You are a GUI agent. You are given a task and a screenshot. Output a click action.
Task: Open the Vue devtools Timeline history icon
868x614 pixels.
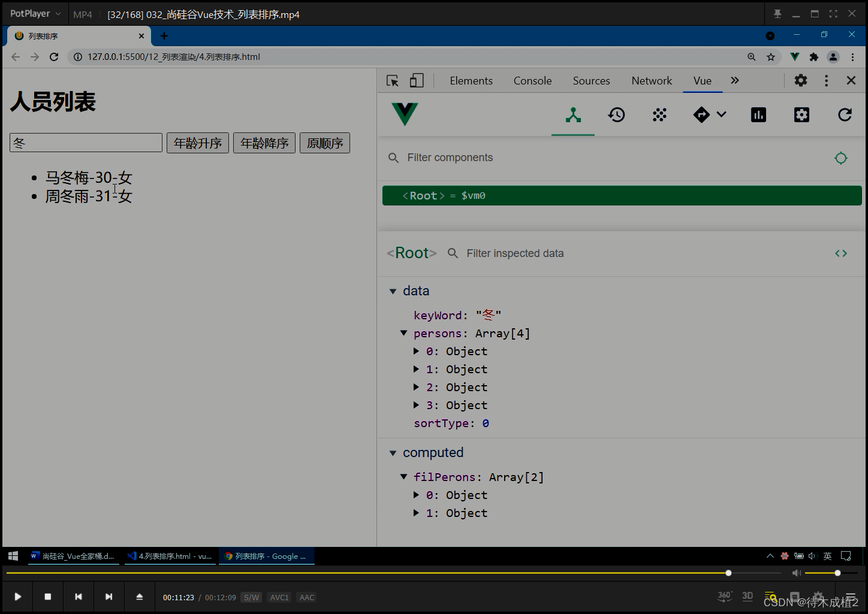click(616, 115)
